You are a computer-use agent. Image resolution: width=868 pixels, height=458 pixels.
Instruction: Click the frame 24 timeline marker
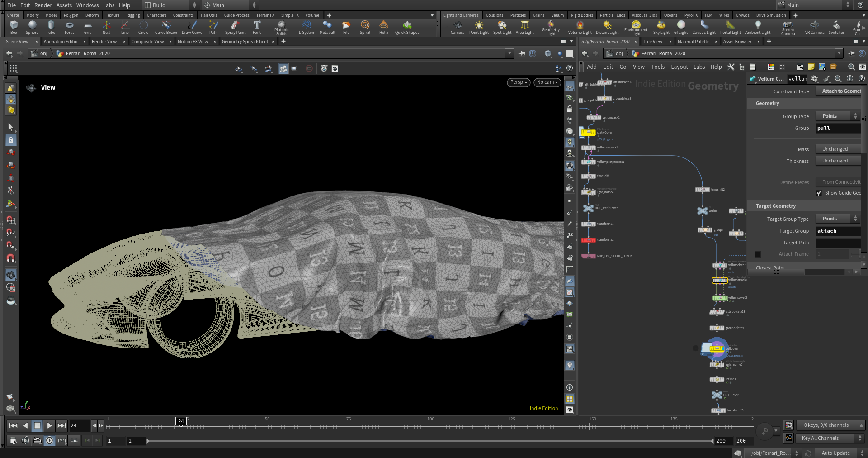181,421
